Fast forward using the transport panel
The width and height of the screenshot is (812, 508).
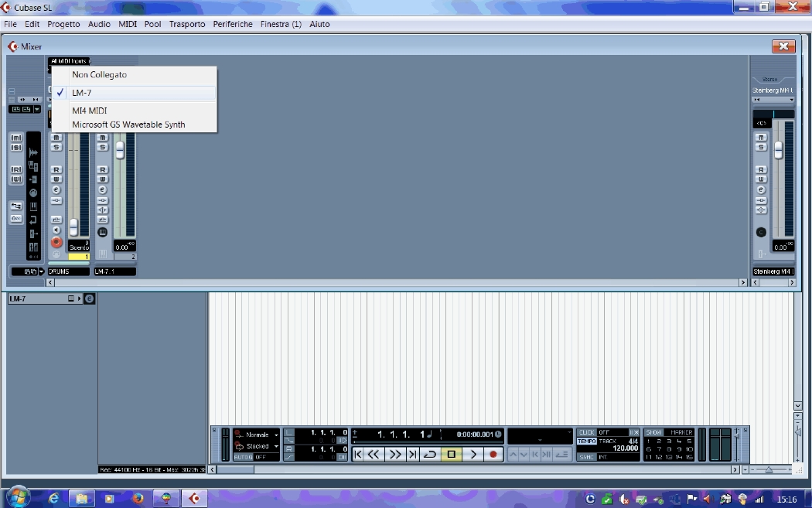pos(395,454)
